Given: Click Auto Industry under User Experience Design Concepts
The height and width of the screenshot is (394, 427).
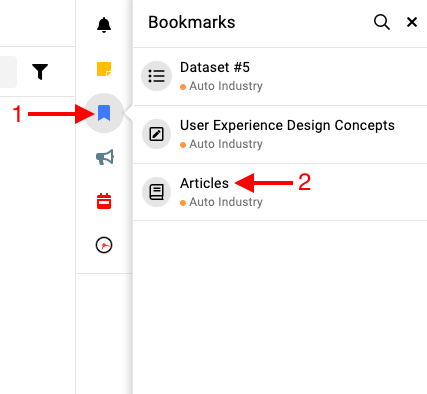Looking at the screenshot, I should click(226, 144).
